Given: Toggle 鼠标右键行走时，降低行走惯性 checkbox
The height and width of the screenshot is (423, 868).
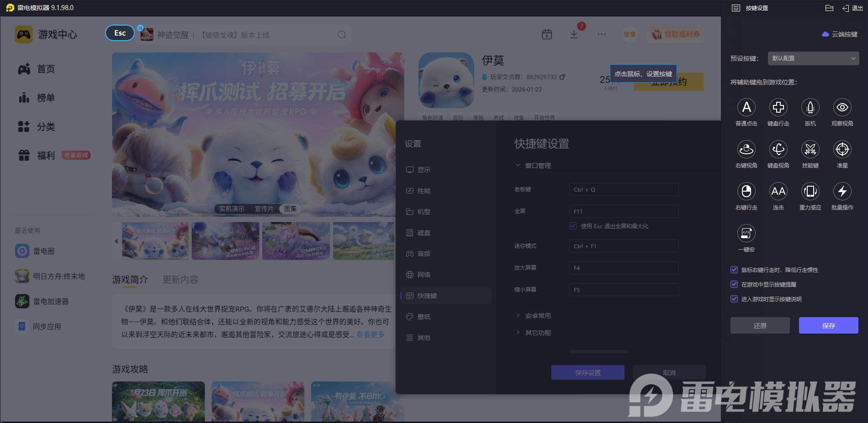Looking at the screenshot, I should click(734, 270).
